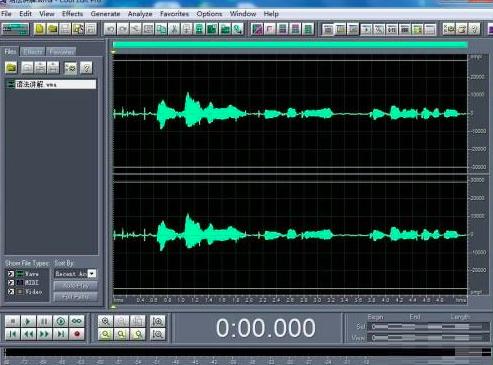Click the Zoom In Horizontally magnifier icon
The height and width of the screenshot is (365, 493).
point(106,321)
